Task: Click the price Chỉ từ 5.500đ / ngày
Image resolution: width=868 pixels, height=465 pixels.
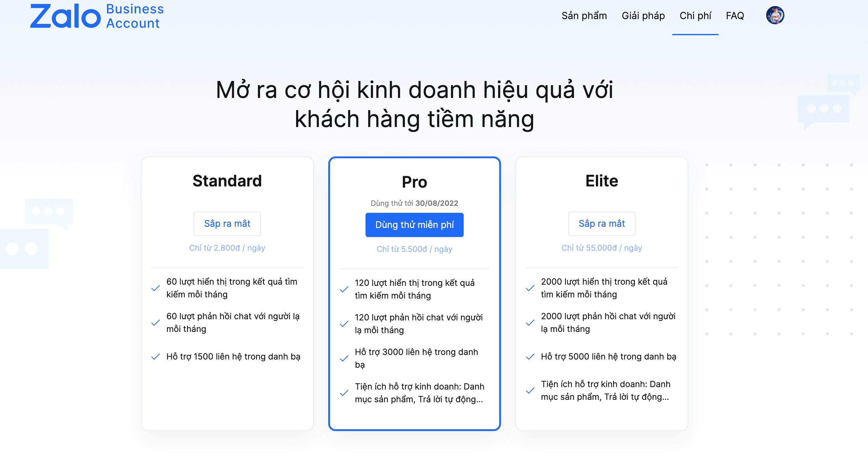Action: click(x=415, y=249)
